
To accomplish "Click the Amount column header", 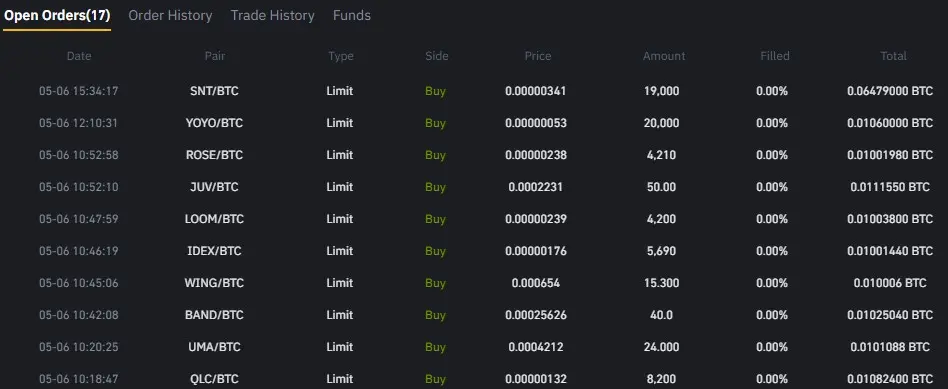I will point(664,56).
